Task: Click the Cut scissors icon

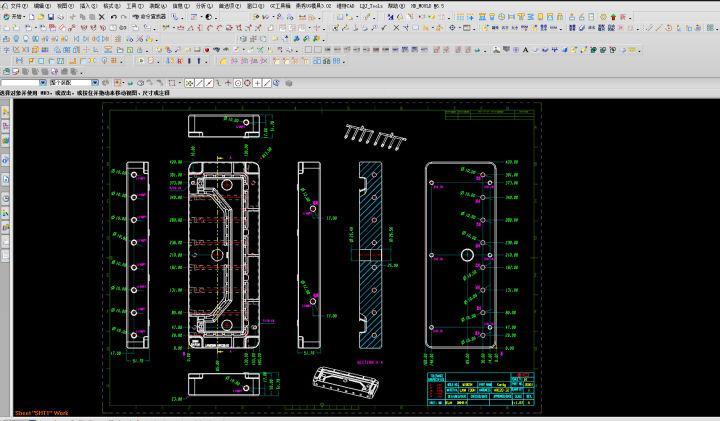Action: coord(73,17)
